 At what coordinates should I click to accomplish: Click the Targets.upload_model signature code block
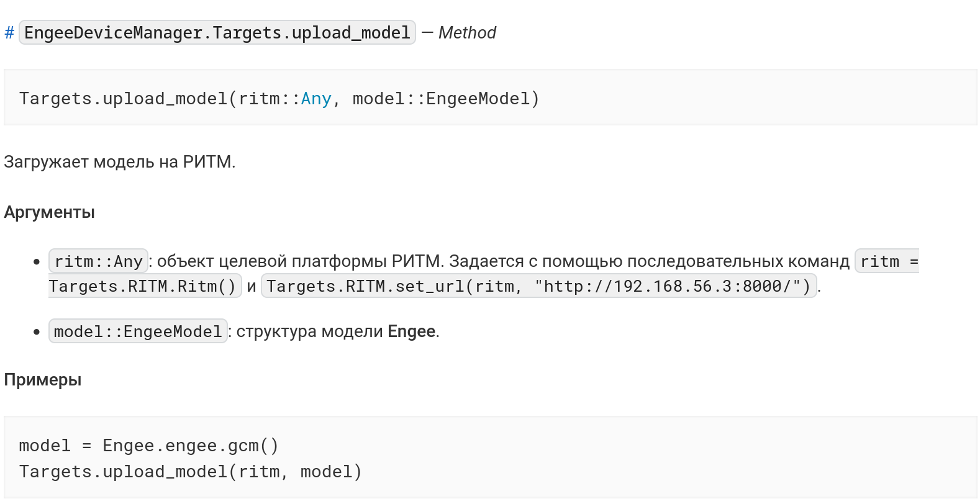(x=491, y=97)
